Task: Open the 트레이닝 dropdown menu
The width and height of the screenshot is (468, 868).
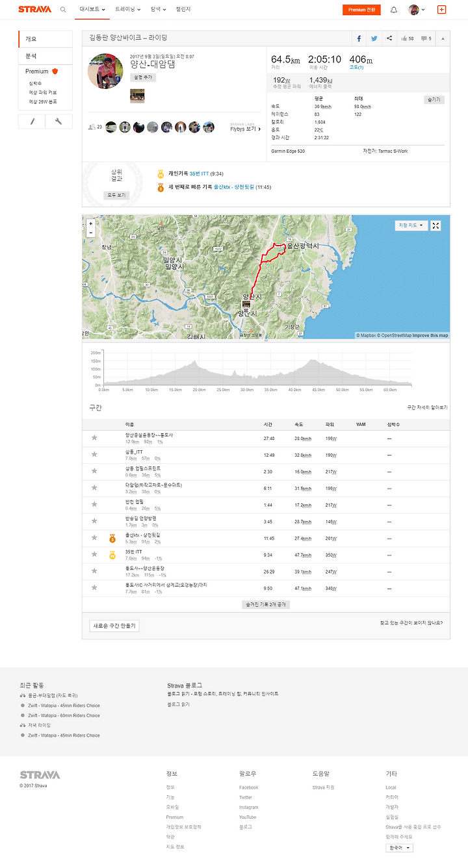Action: (x=127, y=10)
